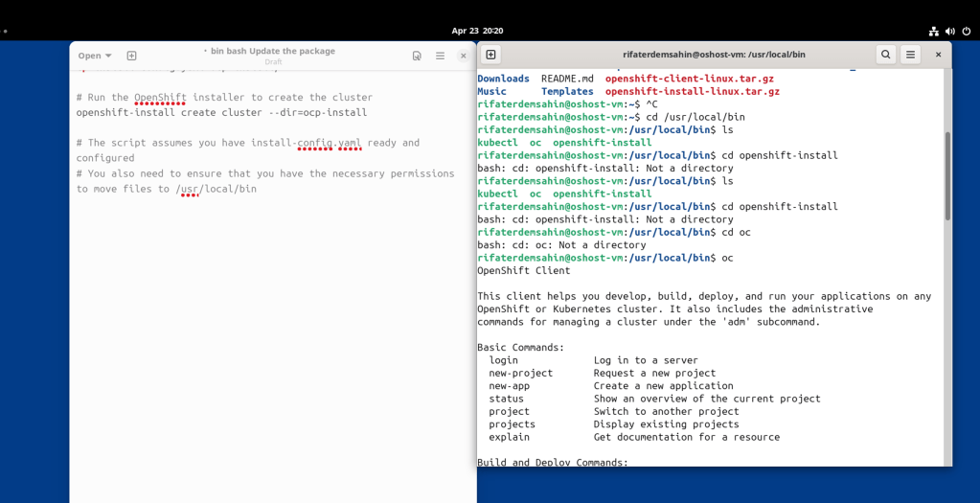The image size is (980, 503).
Task: Click the 'new-project' command entry
Action: [520, 373]
